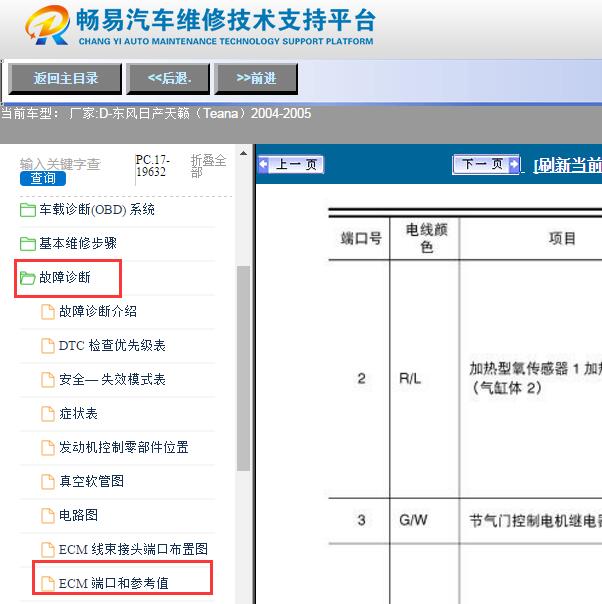
Task: Click open folder icon beside 故障诊断
Action: (x=28, y=278)
